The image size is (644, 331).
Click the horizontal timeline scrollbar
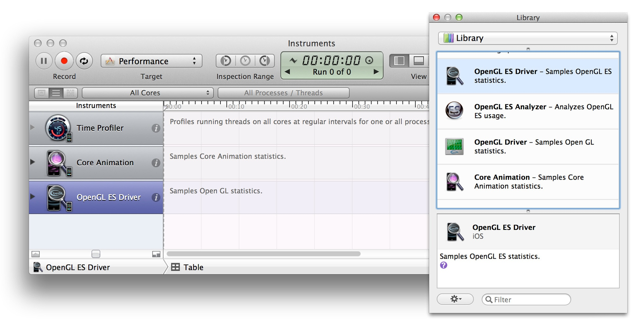pos(263,254)
